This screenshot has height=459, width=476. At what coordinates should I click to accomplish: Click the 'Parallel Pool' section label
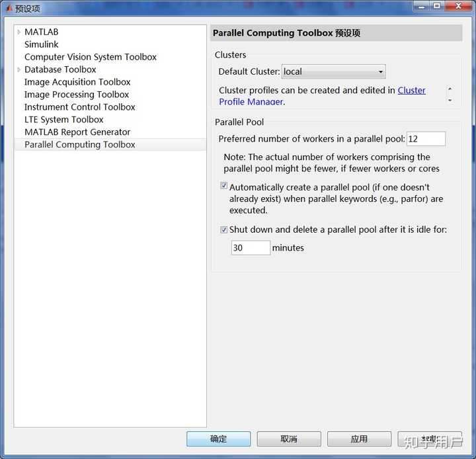click(239, 122)
